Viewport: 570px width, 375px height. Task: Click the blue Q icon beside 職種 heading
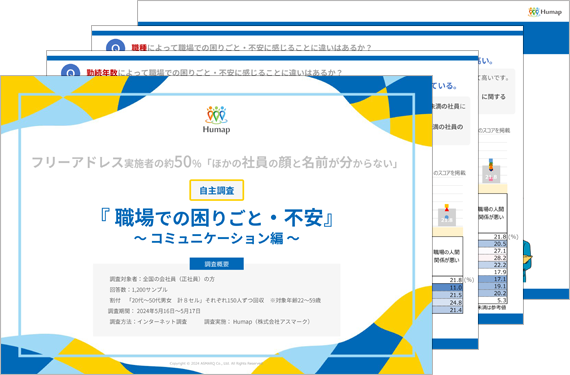click(x=116, y=46)
